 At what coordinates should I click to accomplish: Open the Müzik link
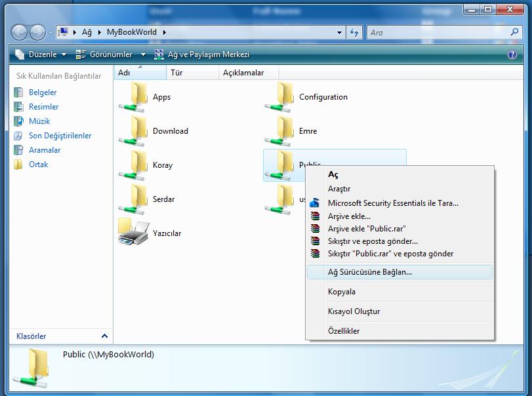39,121
